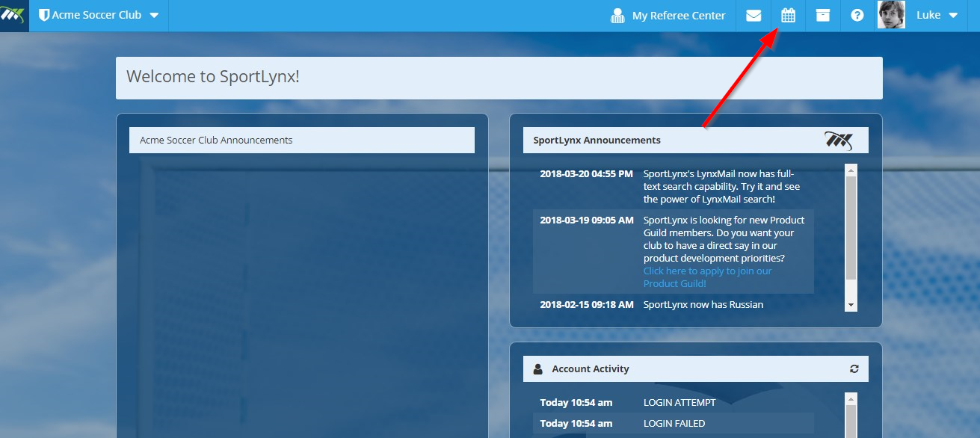Open the LynxMail envelope icon
The width and height of the screenshot is (980, 438).
(x=754, y=16)
